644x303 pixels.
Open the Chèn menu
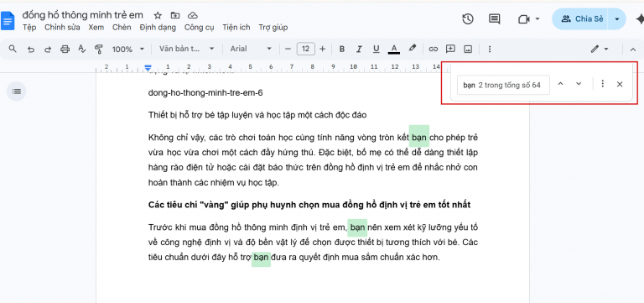[x=122, y=28]
